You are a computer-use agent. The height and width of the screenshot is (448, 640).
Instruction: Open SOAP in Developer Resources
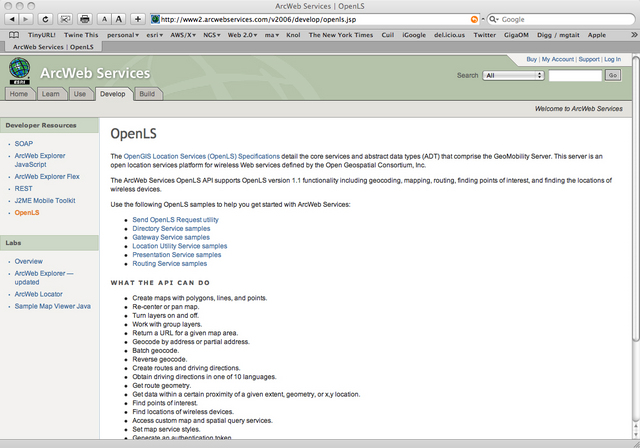tap(24, 144)
